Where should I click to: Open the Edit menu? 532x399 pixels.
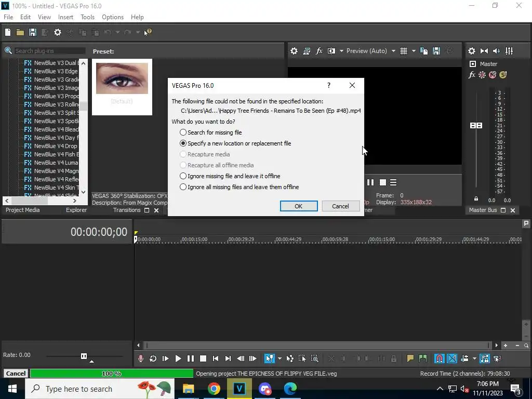(x=25, y=17)
